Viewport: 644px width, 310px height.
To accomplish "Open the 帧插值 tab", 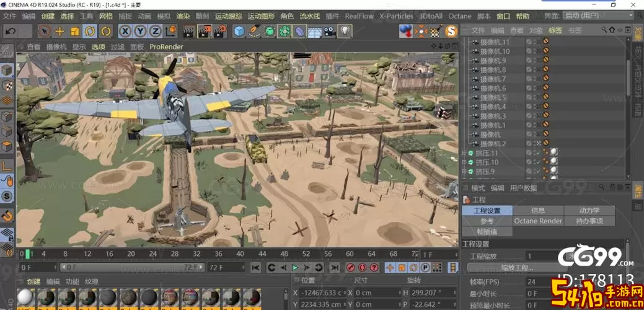I will coord(487,232).
